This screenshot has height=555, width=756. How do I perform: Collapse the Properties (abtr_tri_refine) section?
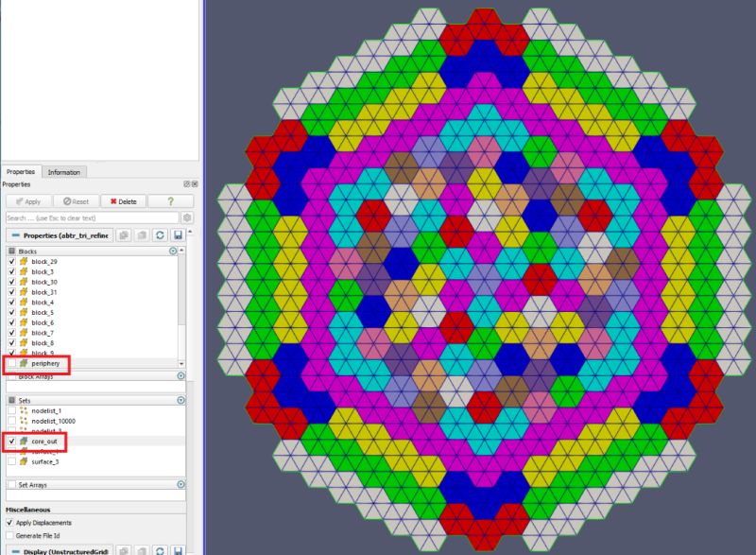pyautogui.click(x=15, y=234)
